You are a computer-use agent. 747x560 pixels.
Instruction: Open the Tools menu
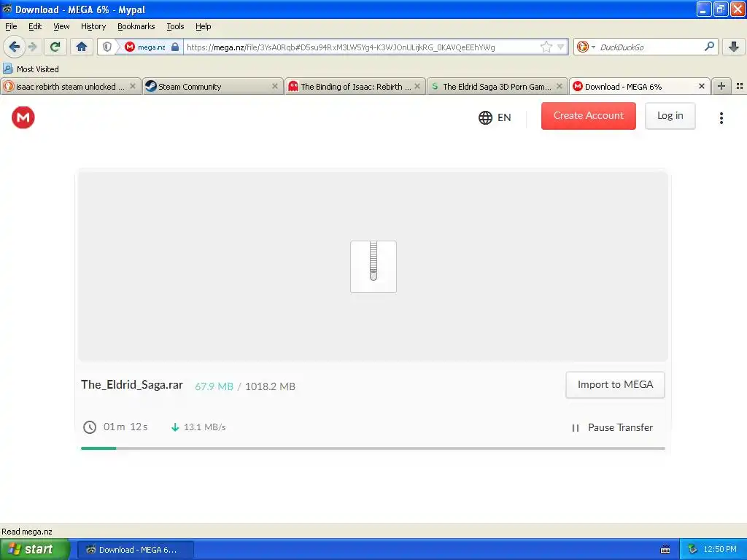[175, 26]
